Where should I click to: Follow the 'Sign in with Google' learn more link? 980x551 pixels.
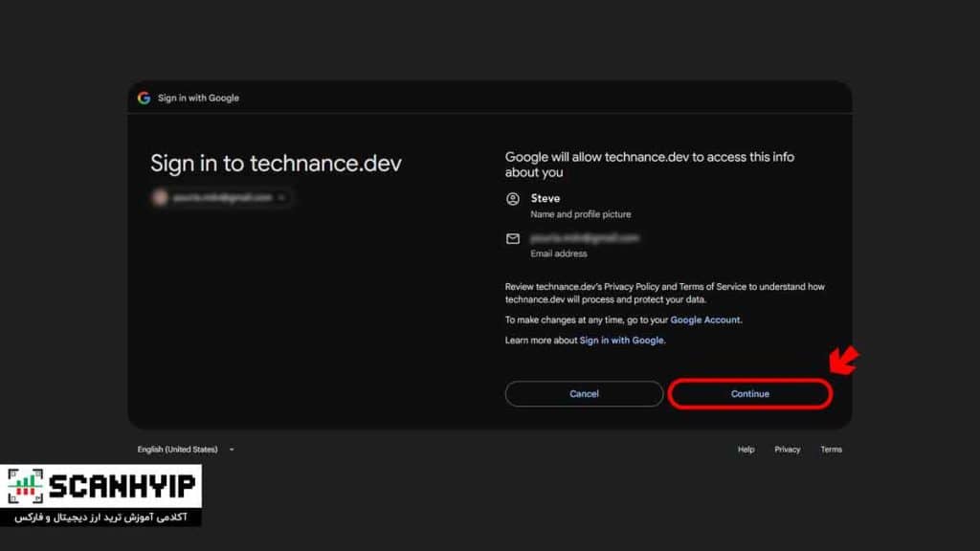621,341
